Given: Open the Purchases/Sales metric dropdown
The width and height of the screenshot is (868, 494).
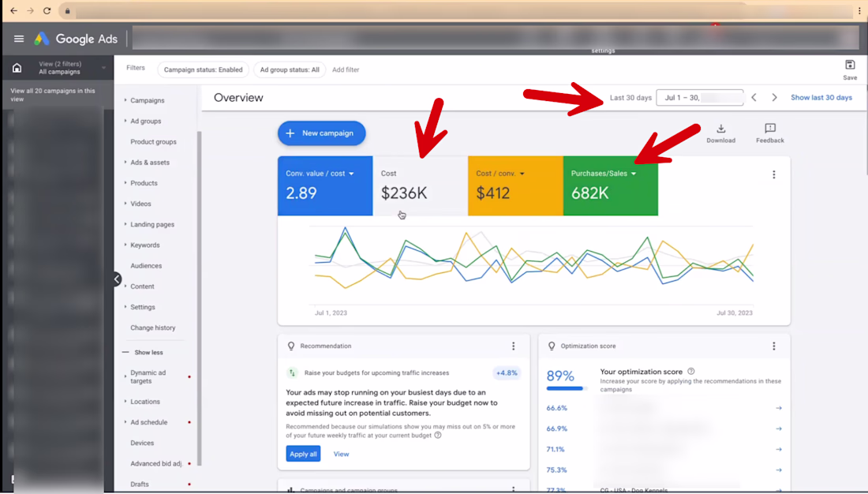Looking at the screenshot, I should 634,174.
